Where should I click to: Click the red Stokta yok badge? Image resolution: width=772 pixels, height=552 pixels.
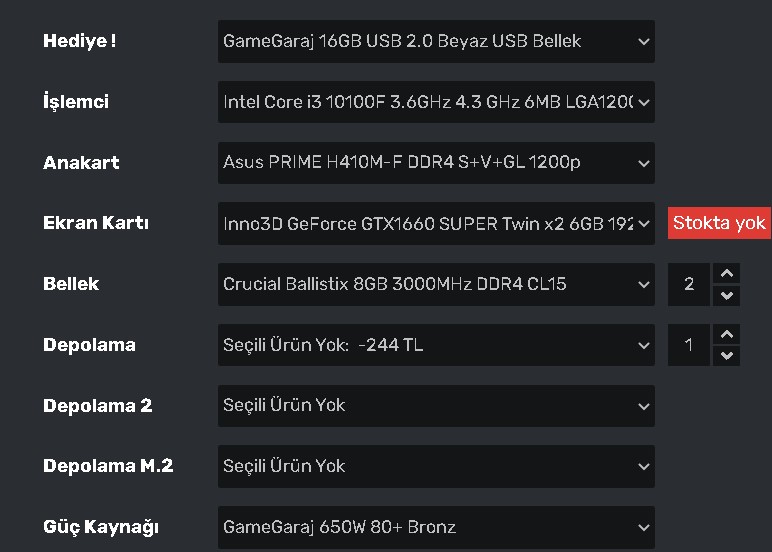coord(719,223)
